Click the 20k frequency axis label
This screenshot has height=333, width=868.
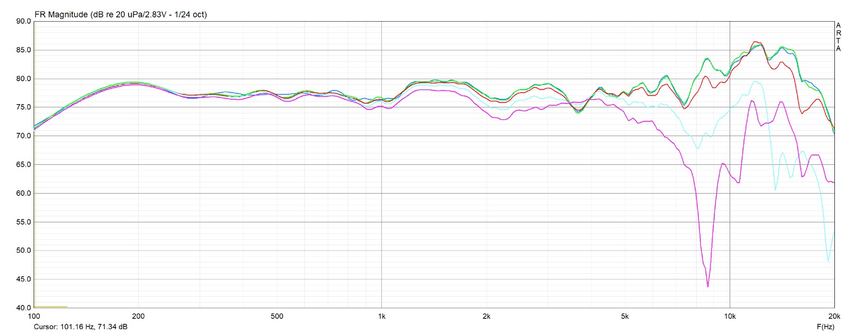pos(834,316)
